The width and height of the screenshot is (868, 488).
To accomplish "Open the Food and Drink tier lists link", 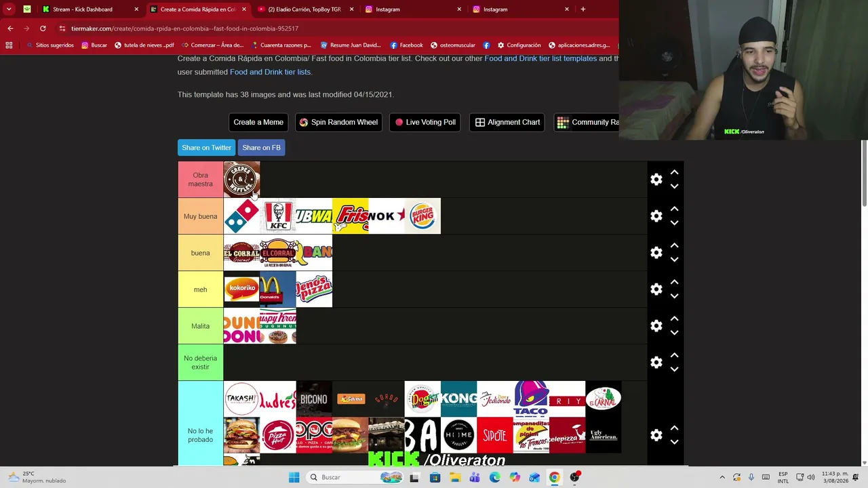I will coord(270,72).
